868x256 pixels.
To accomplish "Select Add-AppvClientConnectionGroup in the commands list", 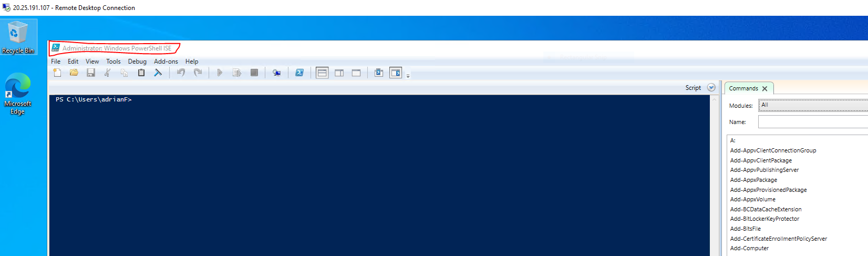I will coord(773,150).
